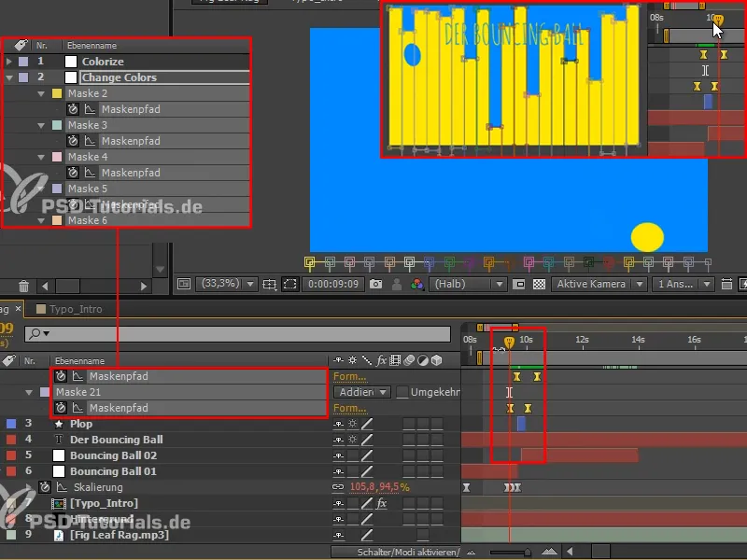Open graph icon of Maskenpfad below Maske 21
Viewport: 747px width, 560px height.
pyautogui.click(x=78, y=408)
